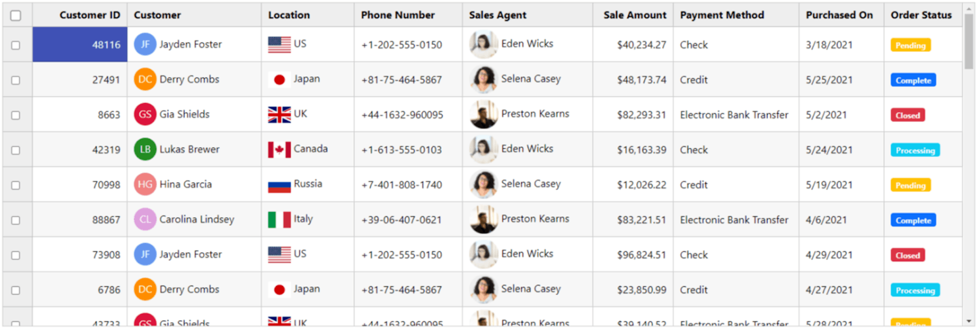Screen dimensions: 980x330
Task: Click the Russia flag for Hina Garcia
Action: (x=279, y=185)
